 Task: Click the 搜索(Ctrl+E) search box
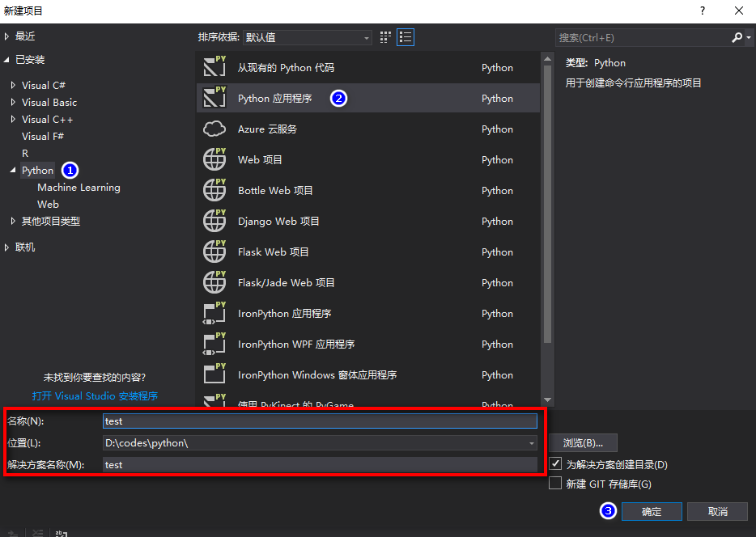click(643, 37)
